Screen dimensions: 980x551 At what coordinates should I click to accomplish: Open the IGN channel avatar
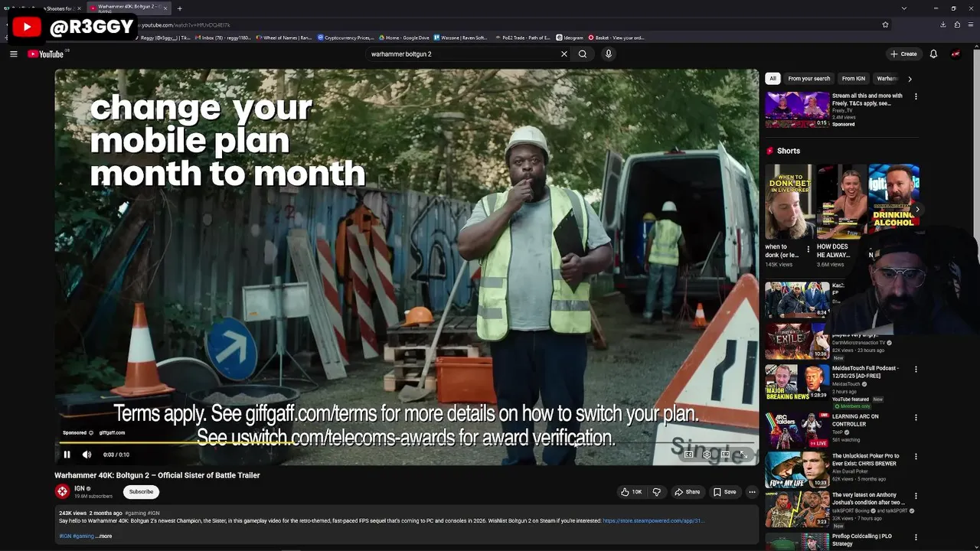pos(62,491)
